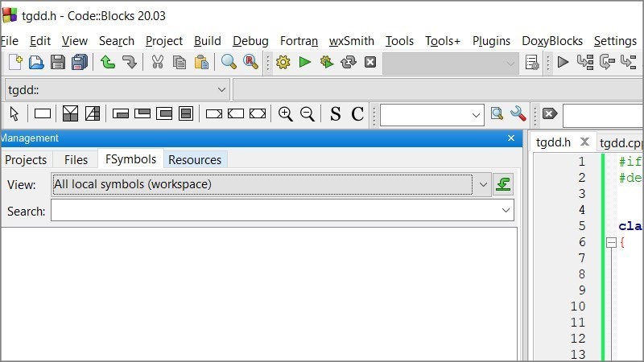Switch to the Resources tab

(195, 159)
